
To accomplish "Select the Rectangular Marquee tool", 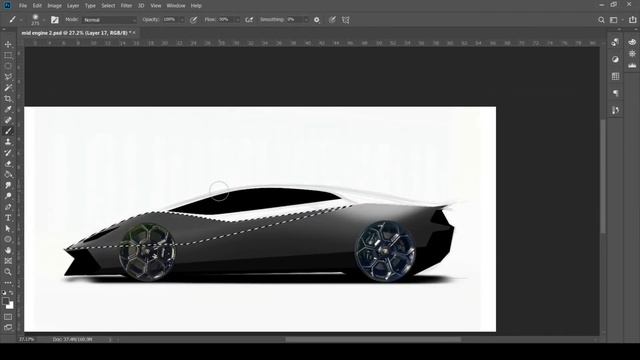I will pos(8,55).
